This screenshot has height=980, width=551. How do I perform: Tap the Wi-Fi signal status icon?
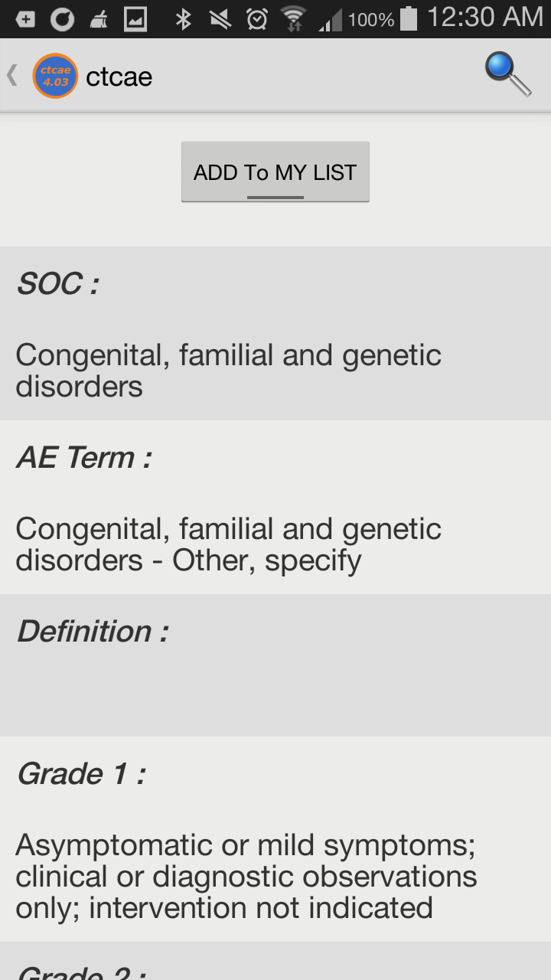[293, 18]
